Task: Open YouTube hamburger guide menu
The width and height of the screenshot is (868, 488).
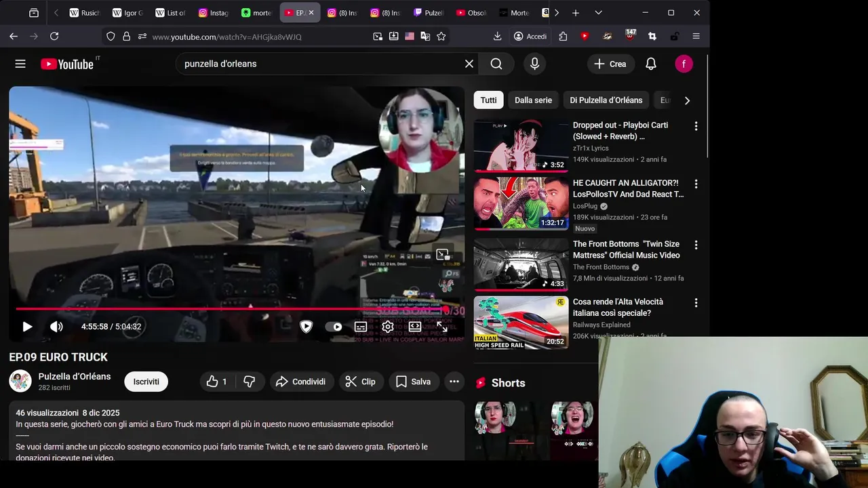Action: tap(20, 64)
